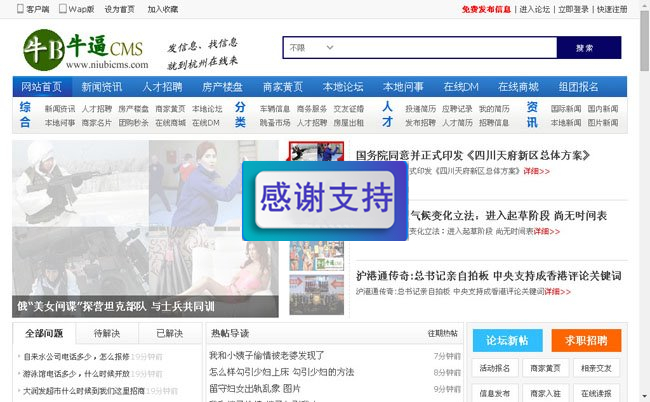Open 图片新闻 under 资讯 section
Image resolution: width=650 pixels, height=402 pixels.
[603, 123]
